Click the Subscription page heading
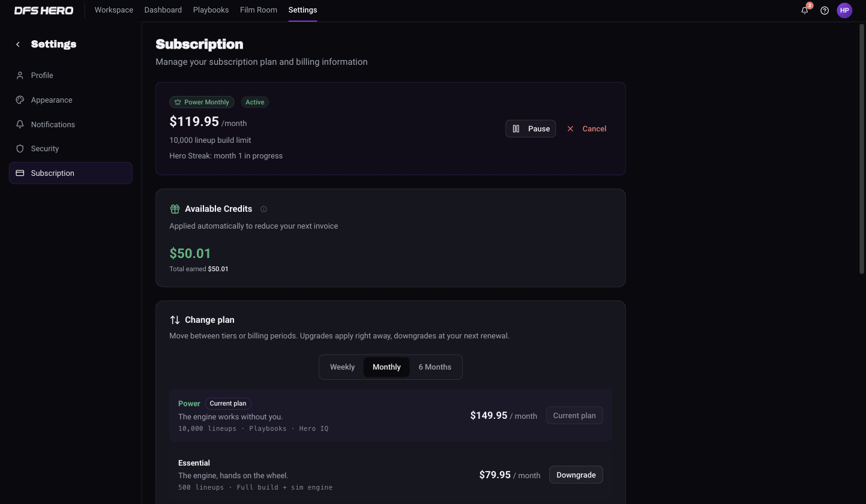The image size is (866, 504). click(x=199, y=44)
